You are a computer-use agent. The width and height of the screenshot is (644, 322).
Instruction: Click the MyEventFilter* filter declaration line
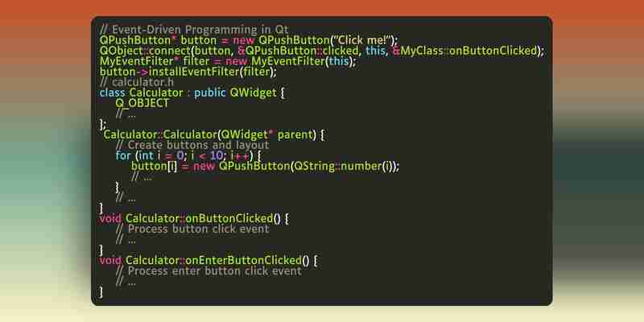pos(229,61)
